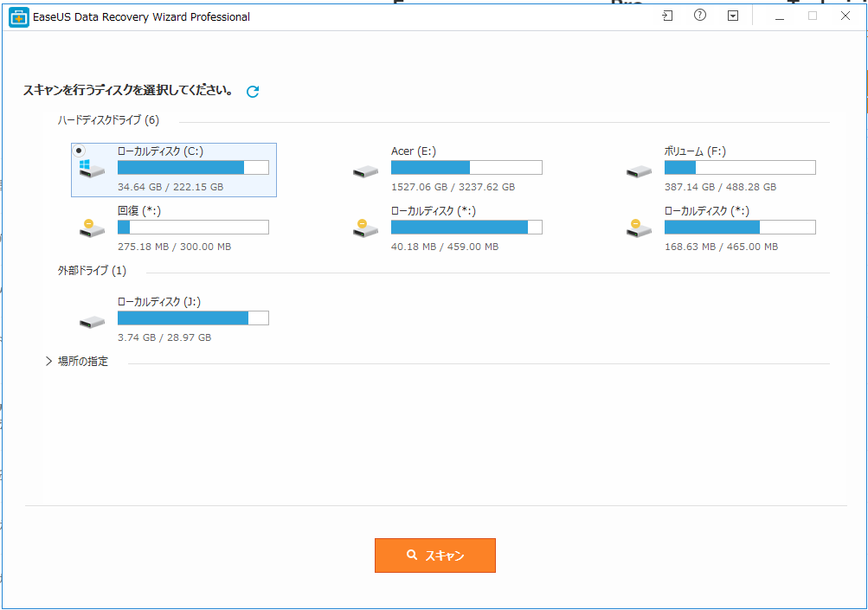
Task: Click the 回復 (*:) usage bar
Action: [x=193, y=227]
